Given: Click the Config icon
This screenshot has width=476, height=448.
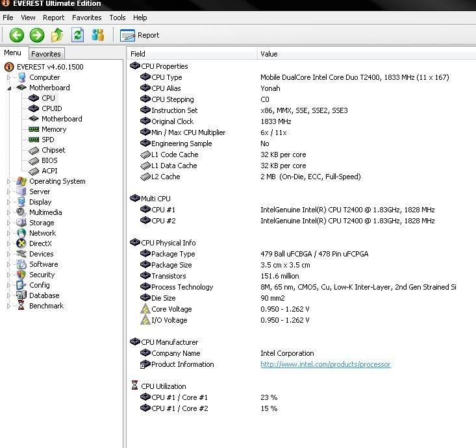Looking at the screenshot, I should pos(21,285).
